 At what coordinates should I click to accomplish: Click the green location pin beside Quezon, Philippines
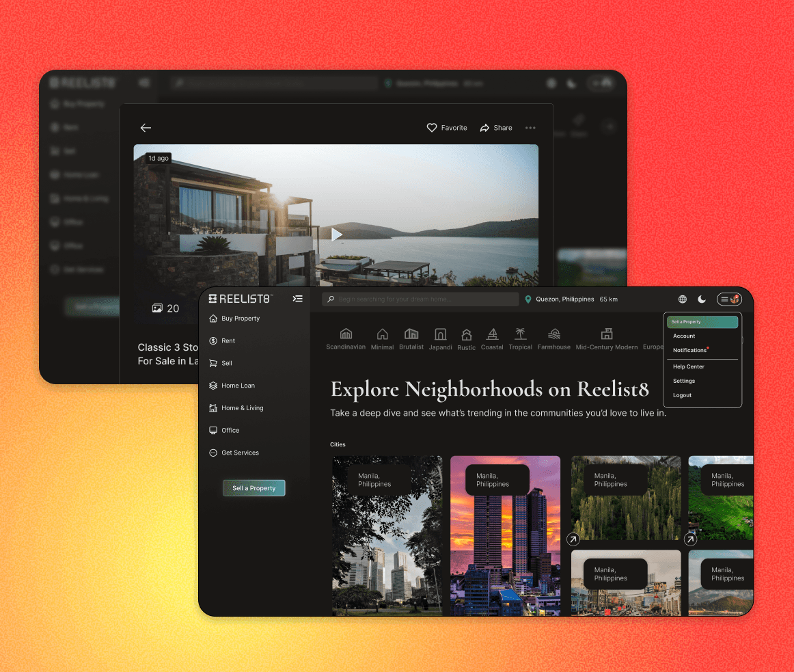(x=528, y=299)
